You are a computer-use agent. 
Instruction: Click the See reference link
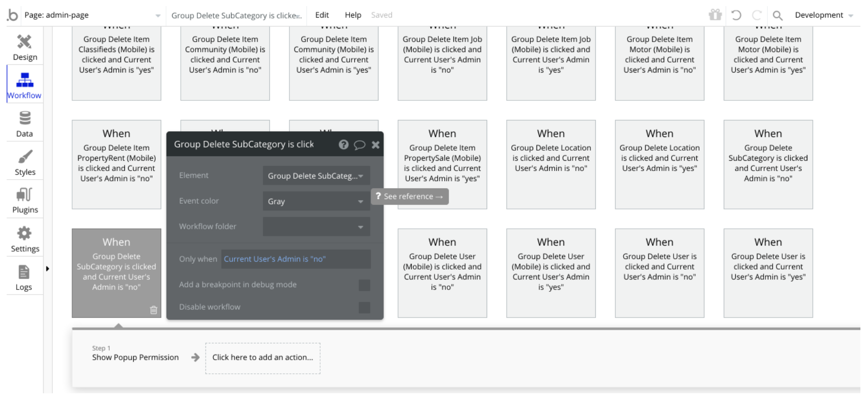click(410, 197)
